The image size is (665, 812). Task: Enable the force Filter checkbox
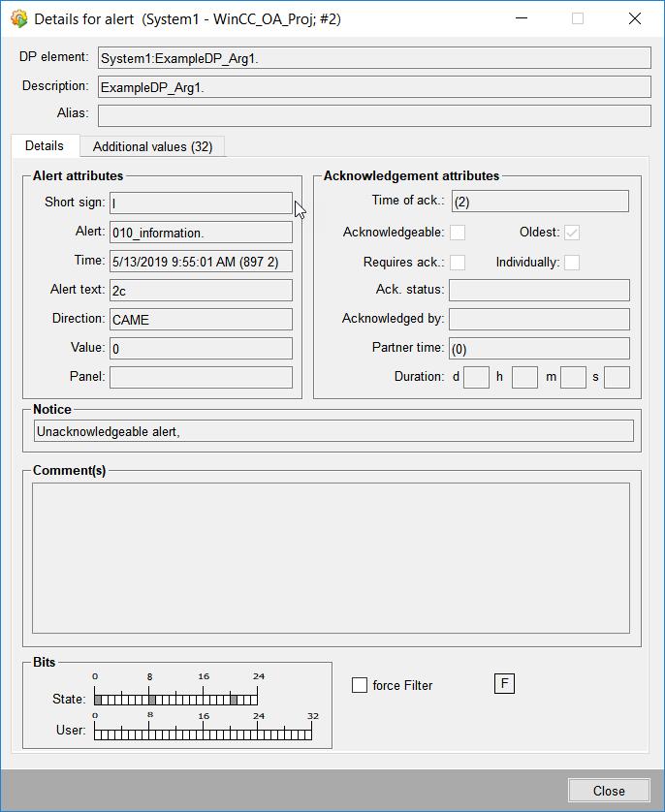[360, 685]
